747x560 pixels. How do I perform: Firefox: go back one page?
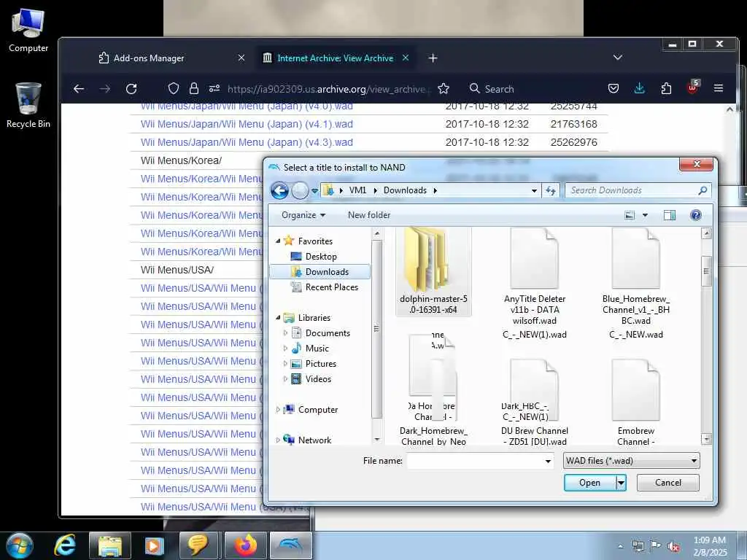point(79,88)
